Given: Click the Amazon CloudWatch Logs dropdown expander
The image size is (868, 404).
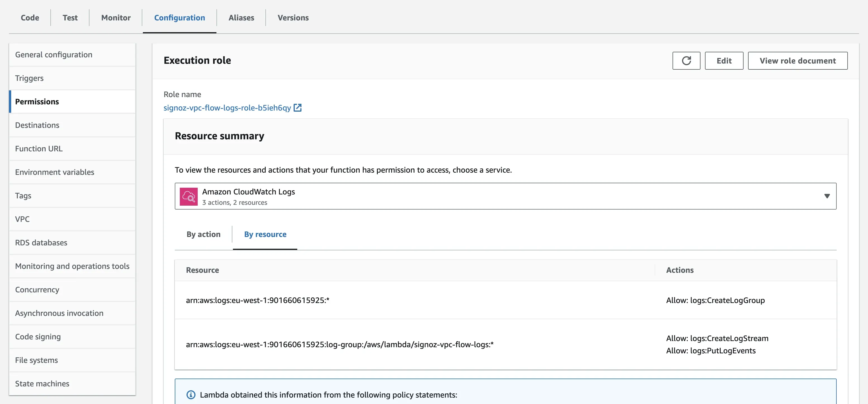Looking at the screenshot, I should pyautogui.click(x=827, y=196).
